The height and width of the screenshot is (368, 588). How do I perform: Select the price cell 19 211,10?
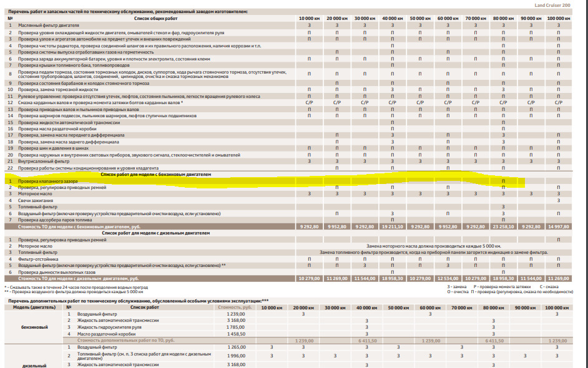(x=392, y=226)
